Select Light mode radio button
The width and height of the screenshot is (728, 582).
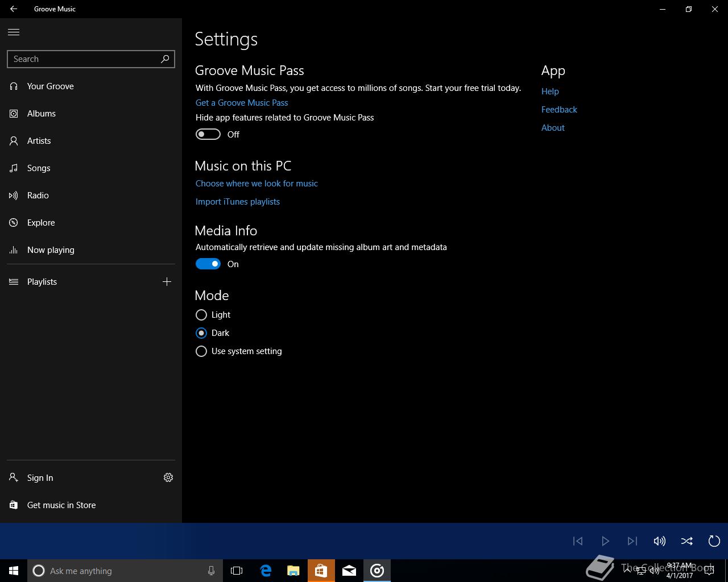point(201,315)
